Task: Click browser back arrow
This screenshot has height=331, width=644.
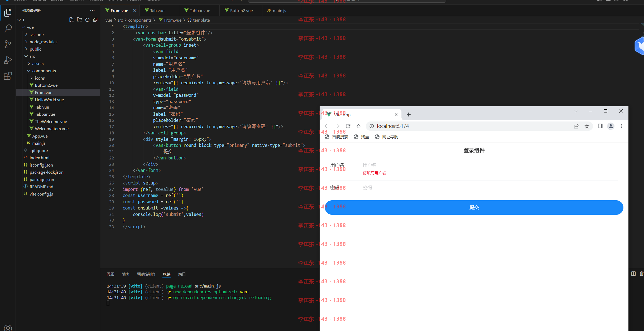Action: click(x=327, y=126)
